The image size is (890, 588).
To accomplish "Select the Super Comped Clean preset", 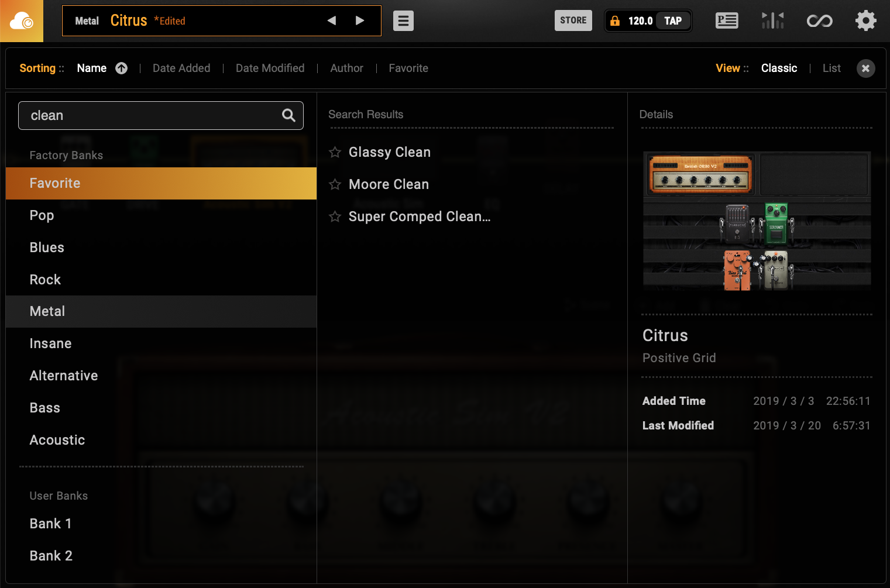I will click(420, 216).
